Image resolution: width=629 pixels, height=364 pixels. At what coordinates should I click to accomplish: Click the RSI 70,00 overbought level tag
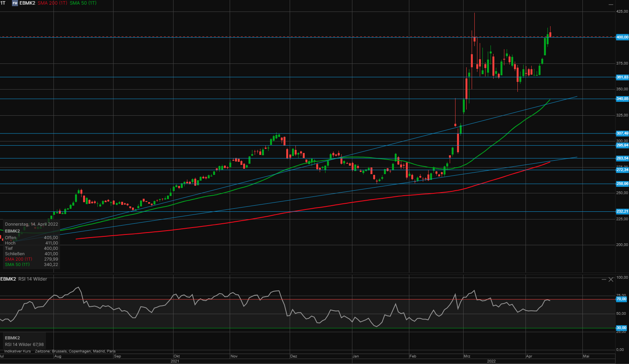coord(621,299)
